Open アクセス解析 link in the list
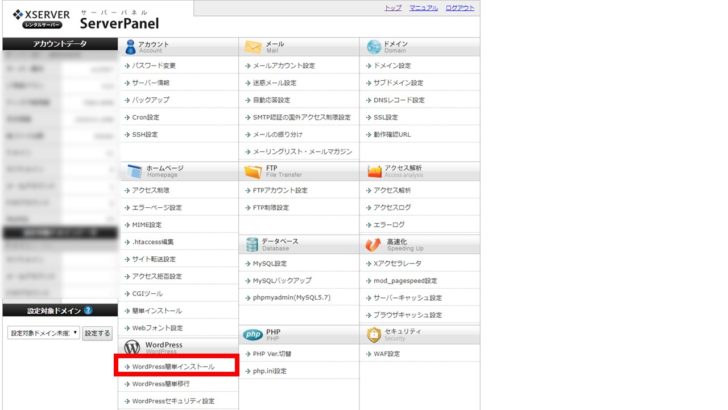The image size is (728, 410). tap(392, 190)
